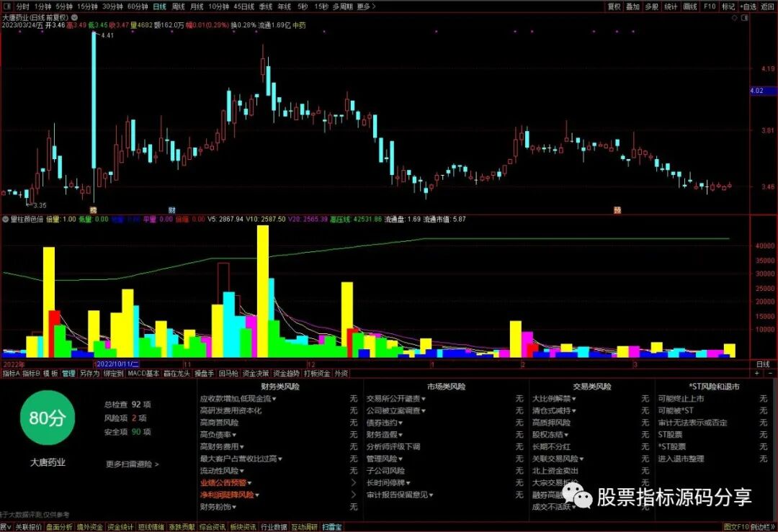
Task: Expand 应收款增加,低现金流 risk item
Action: 238,399
